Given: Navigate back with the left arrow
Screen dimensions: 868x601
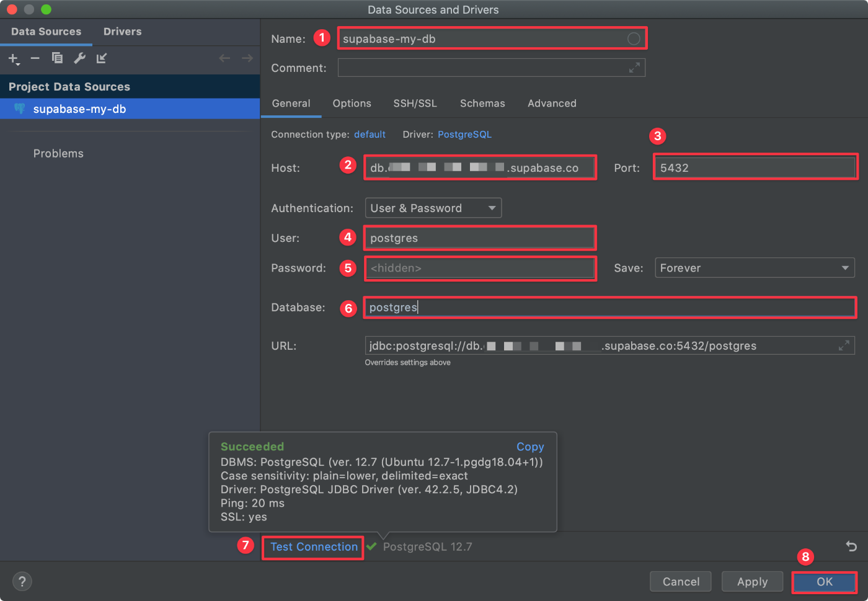Looking at the screenshot, I should pyautogui.click(x=224, y=58).
